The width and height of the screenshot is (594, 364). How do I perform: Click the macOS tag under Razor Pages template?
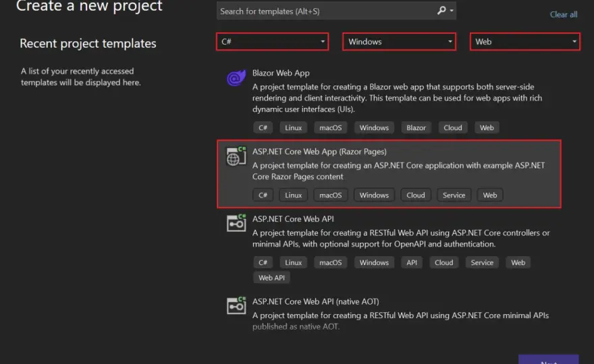coord(330,195)
